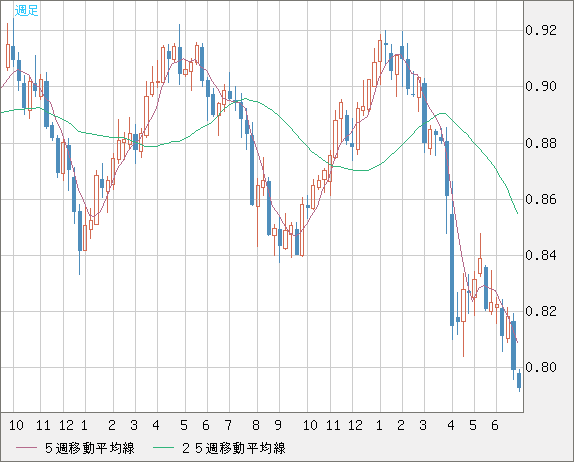Screen dimensions: 574x462
Task: Click the 25週移動平均線 legend text
Action: [x=234, y=448]
